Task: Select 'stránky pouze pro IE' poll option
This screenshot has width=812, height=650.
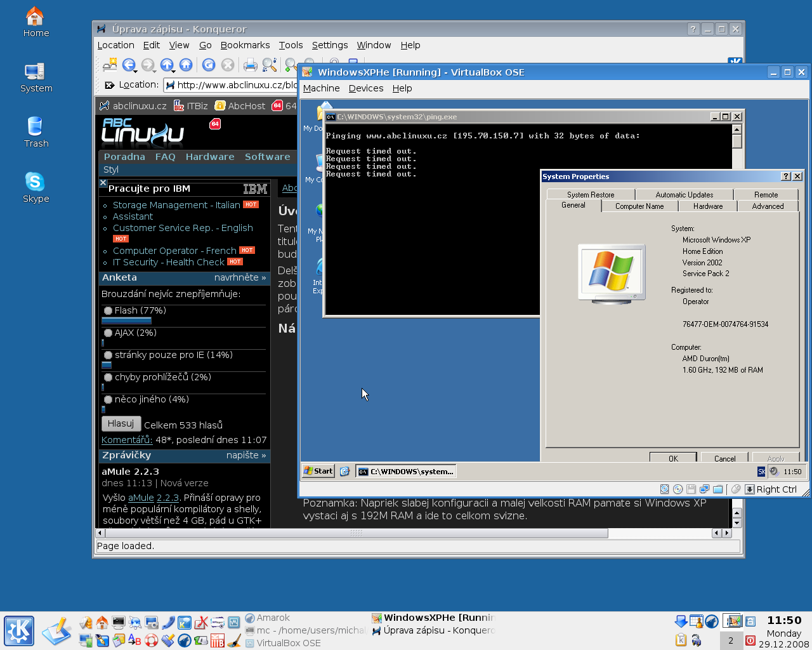Action: (x=108, y=355)
